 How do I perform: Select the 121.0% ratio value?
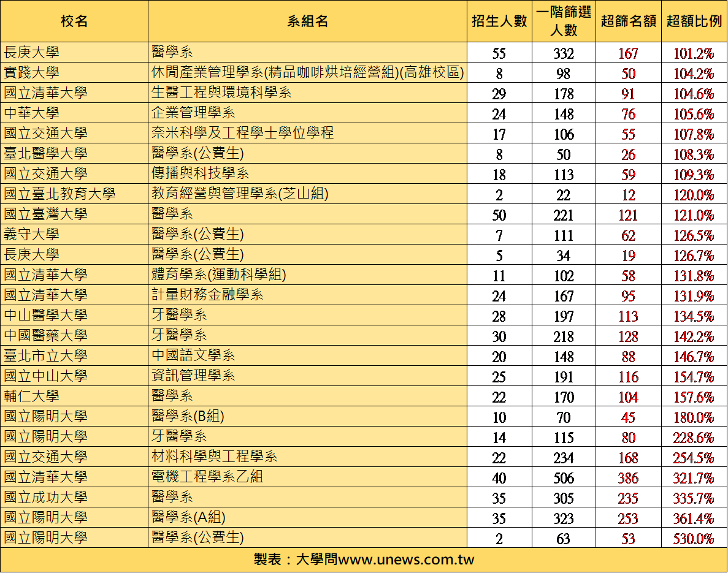click(x=694, y=215)
